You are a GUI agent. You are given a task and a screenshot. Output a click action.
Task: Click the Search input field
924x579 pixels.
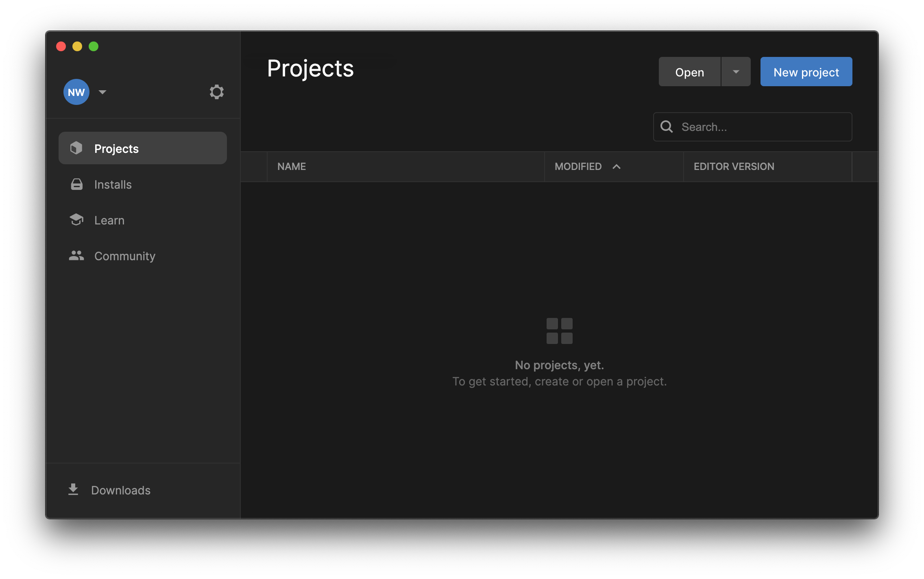pos(752,126)
